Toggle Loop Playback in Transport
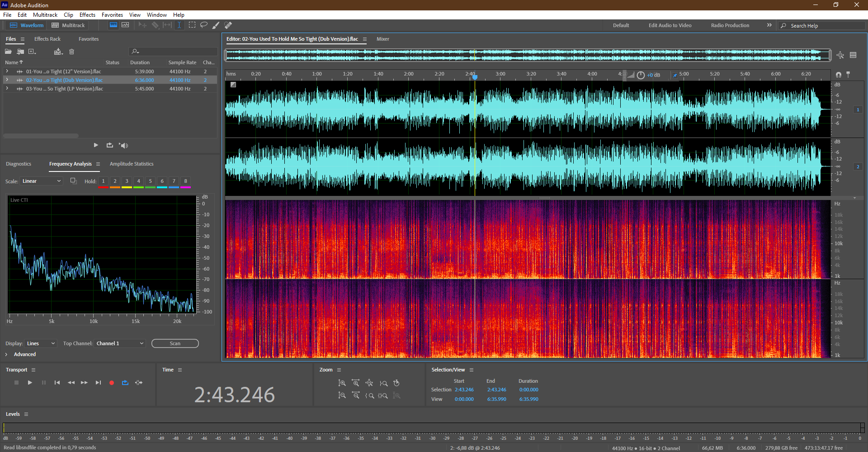Image resolution: width=868 pixels, height=452 pixels. tap(125, 383)
